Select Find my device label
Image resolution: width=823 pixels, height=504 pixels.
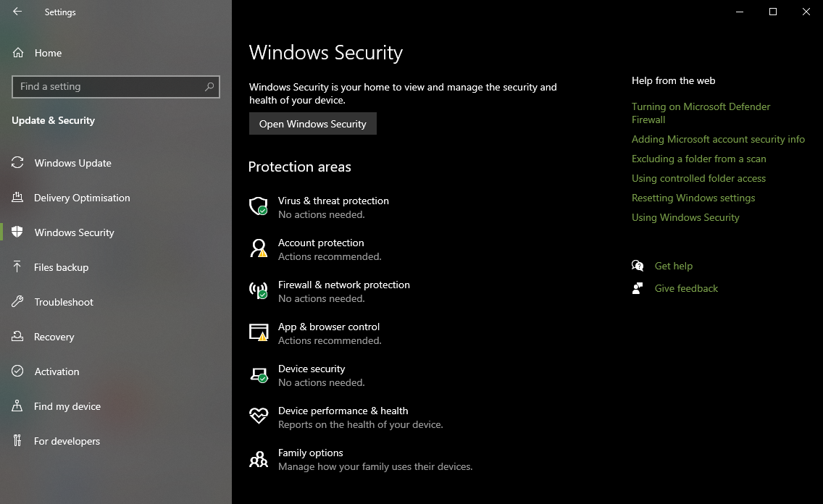[67, 406]
